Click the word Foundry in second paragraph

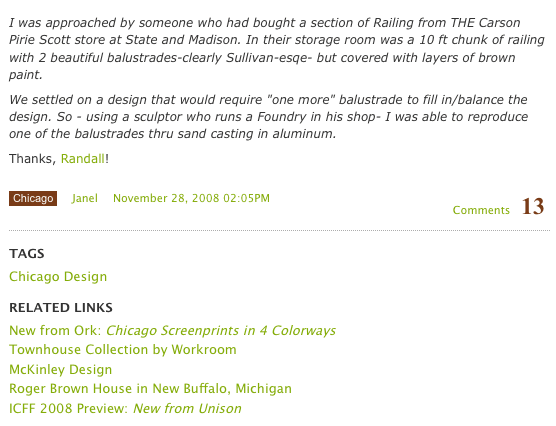point(282,117)
